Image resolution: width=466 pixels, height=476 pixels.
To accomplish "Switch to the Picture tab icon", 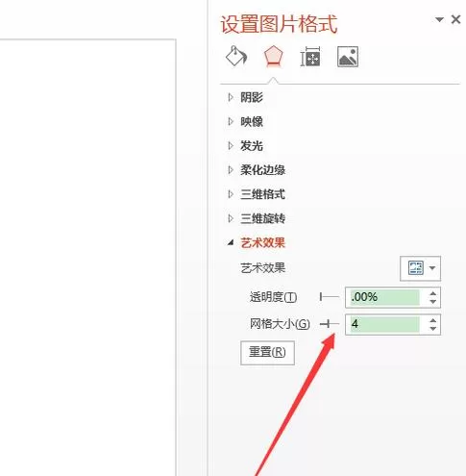I will click(348, 57).
